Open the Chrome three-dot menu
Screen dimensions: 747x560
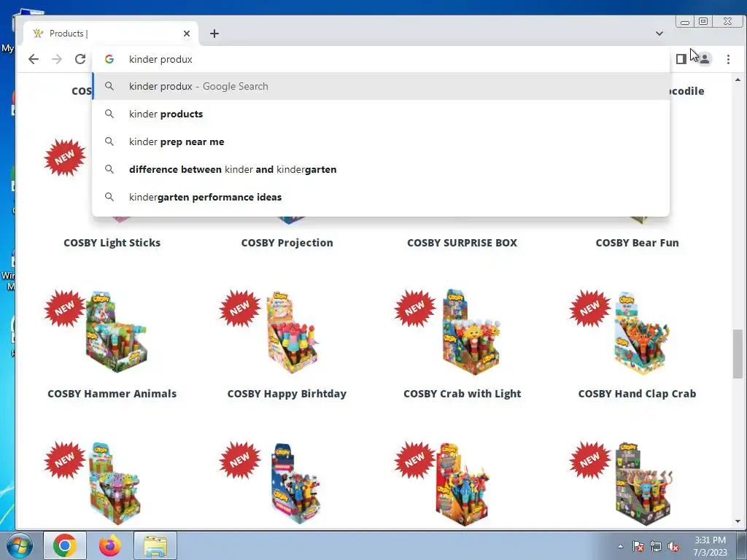pos(728,59)
